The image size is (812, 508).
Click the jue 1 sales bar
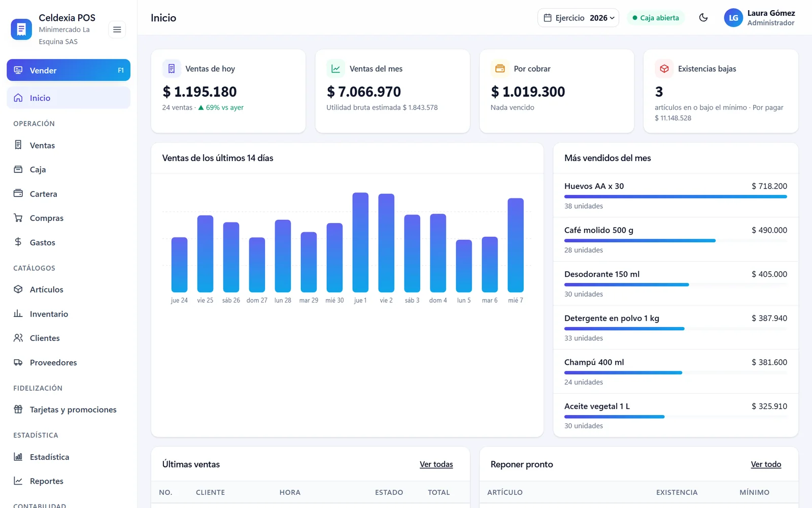tap(360, 242)
